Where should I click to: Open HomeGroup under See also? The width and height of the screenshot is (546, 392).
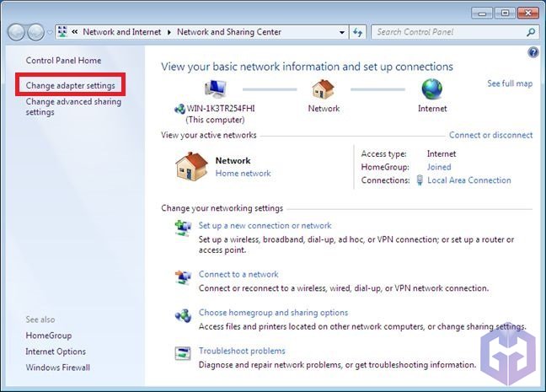click(x=49, y=336)
